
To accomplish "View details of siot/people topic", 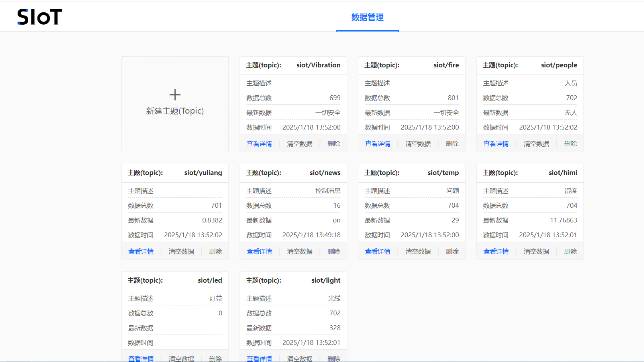I will pyautogui.click(x=496, y=144).
